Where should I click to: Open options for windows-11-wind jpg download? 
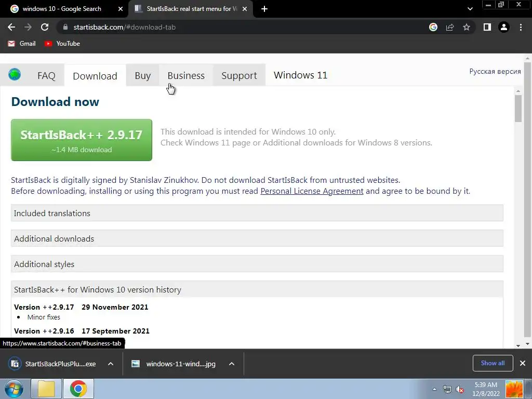(x=232, y=364)
